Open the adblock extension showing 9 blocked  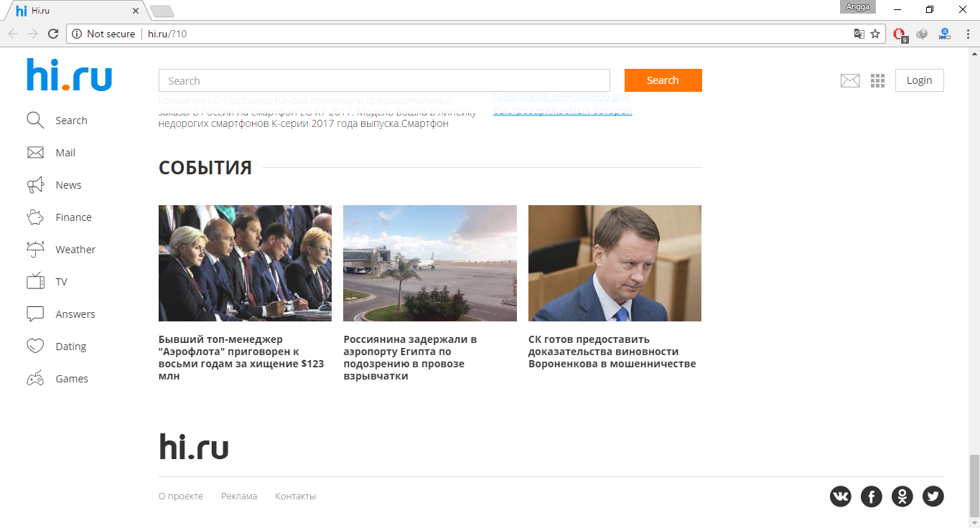coord(900,34)
